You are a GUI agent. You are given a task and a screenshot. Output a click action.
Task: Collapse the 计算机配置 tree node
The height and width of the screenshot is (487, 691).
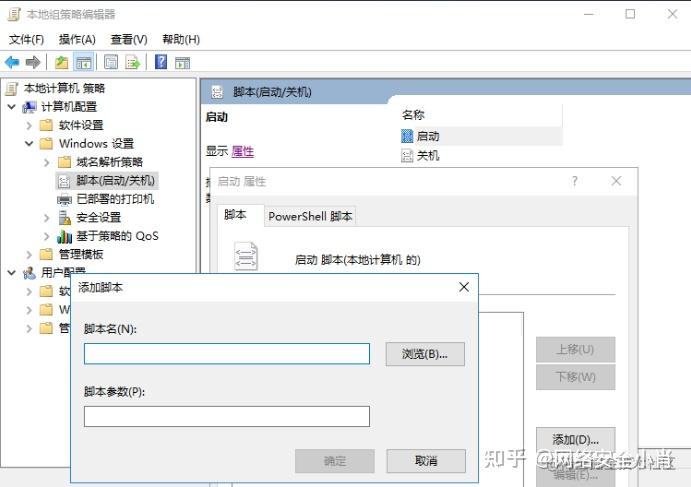[12, 107]
